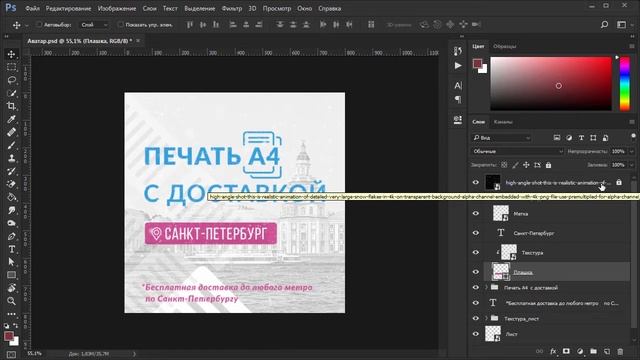Click the document tab Аватар.psd

pos(80,41)
